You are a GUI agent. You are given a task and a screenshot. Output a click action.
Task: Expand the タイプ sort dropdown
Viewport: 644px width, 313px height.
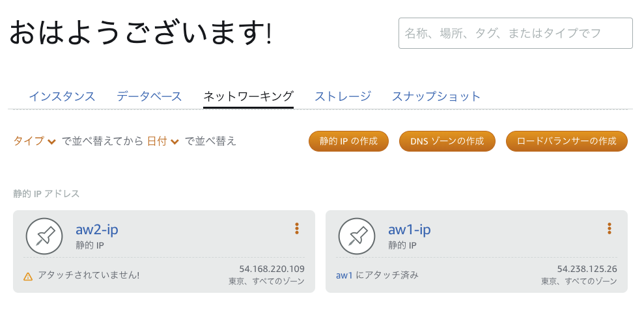tap(35, 141)
